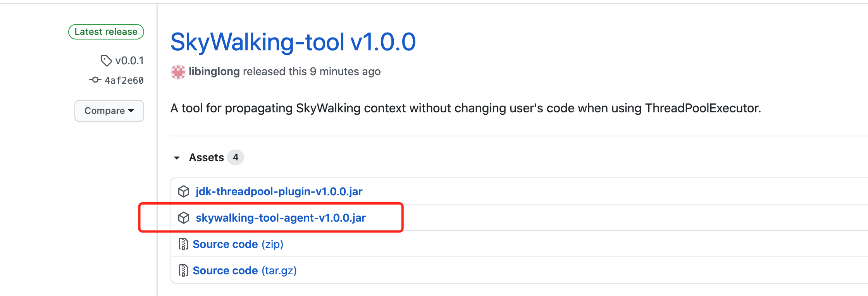Click the Assets count badge showing 4
This screenshot has width=868, height=296.
point(236,157)
